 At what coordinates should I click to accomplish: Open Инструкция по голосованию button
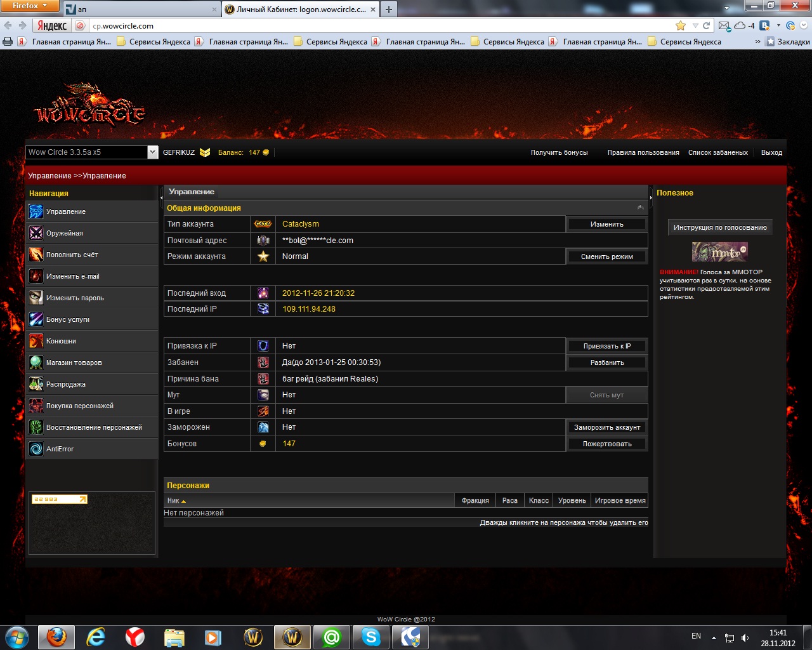[x=720, y=227]
